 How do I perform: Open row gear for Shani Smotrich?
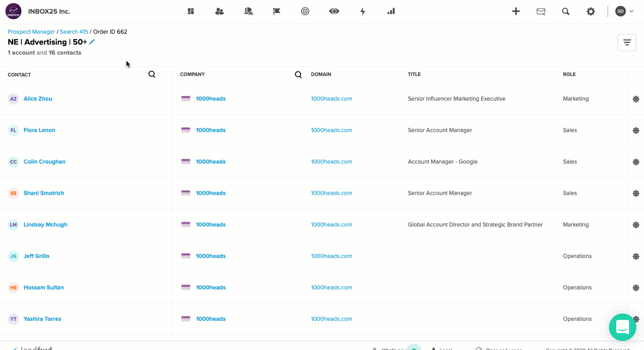pos(636,193)
